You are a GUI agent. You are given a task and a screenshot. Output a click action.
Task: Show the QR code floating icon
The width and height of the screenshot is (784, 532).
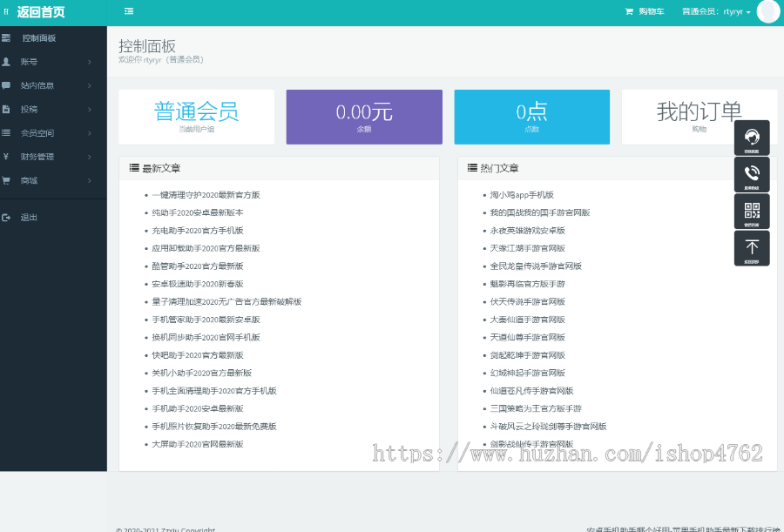(752, 212)
